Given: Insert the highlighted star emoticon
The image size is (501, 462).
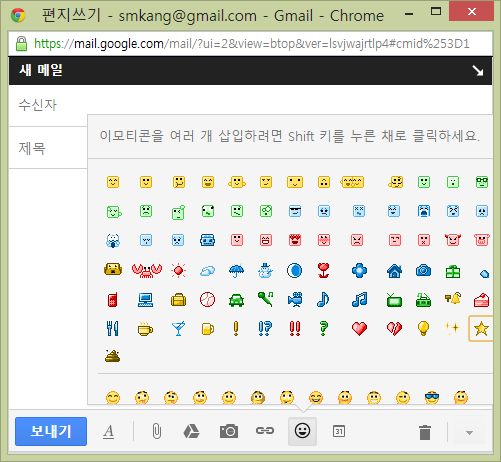Looking at the screenshot, I should click(481, 329).
